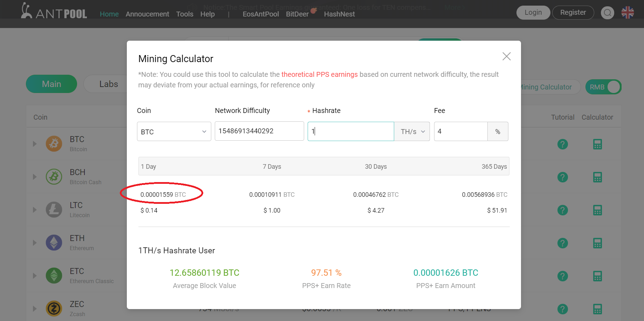Image resolution: width=644 pixels, height=321 pixels.
Task: Open calculator icon for LTC row
Action: coord(597,210)
